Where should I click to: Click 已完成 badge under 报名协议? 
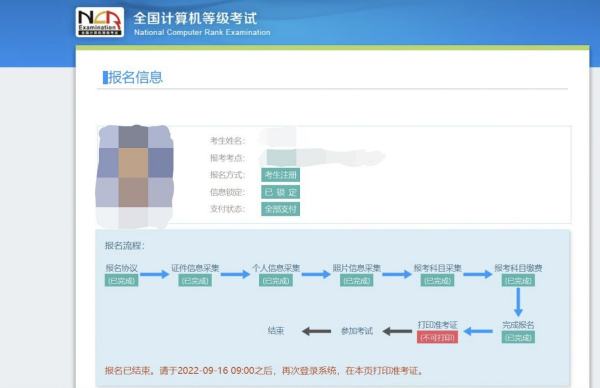122,280
